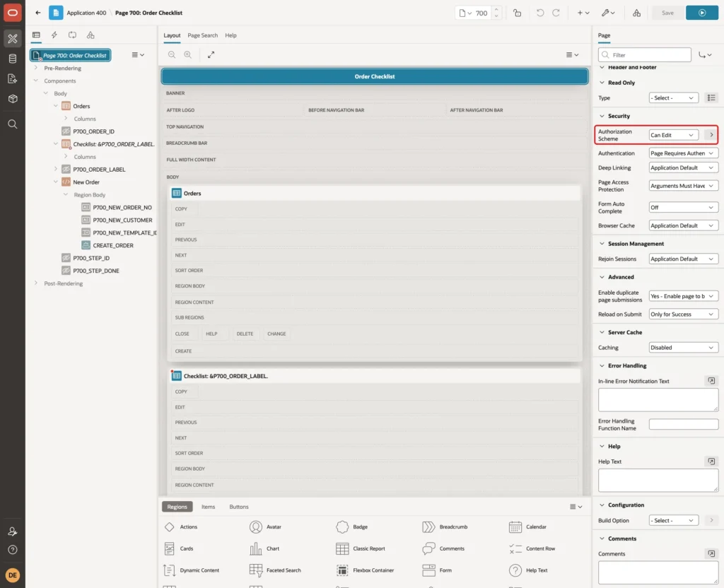Open Comments editor popup icon
The width and height of the screenshot is (724, 588).
click(711, 553)
